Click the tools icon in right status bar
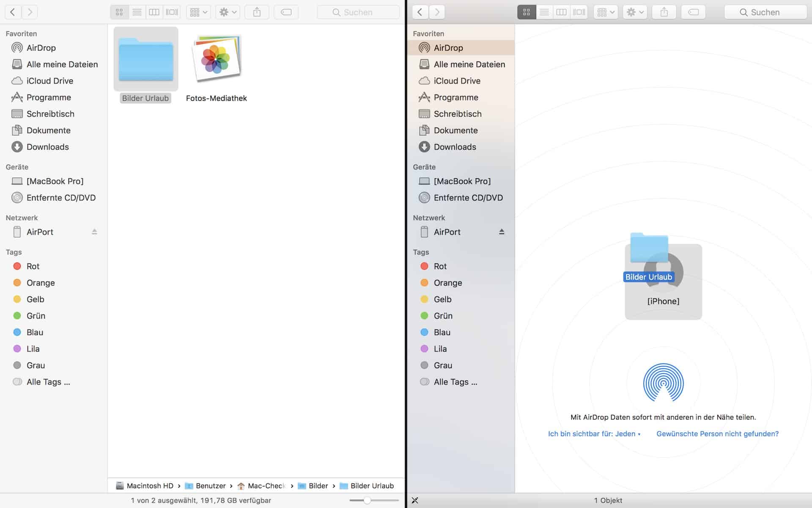Screen dimensions: 812x508 tap(415, 500)
